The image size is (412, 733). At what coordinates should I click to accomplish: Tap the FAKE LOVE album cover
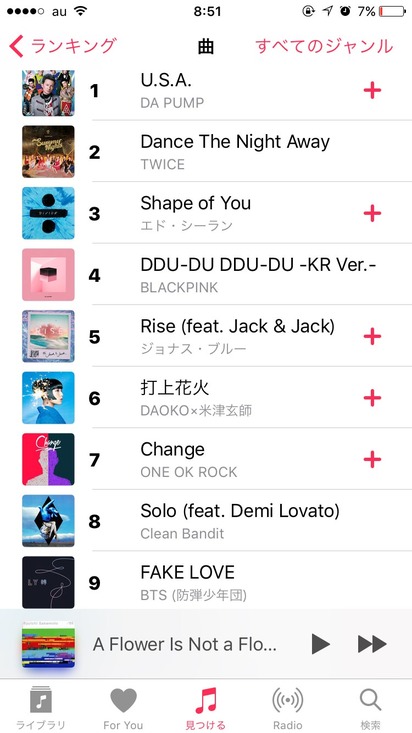pyautogui.click(x=48, y=582)
